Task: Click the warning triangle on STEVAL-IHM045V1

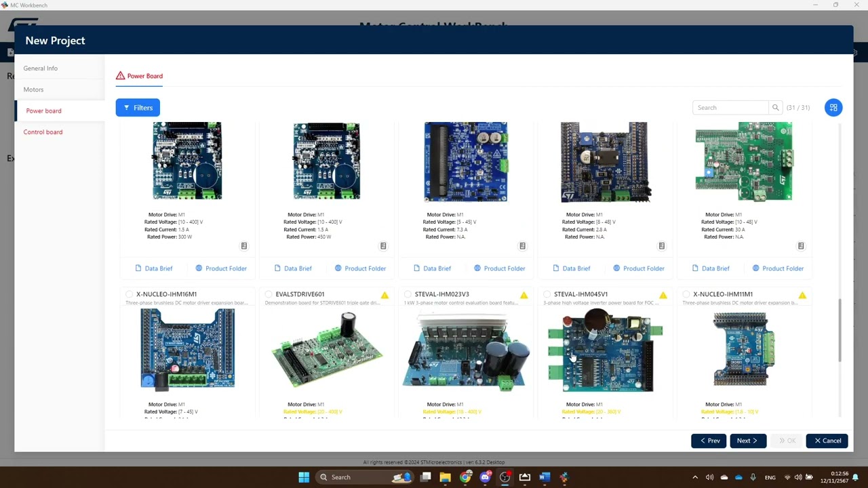Action: [x=663, y=295]
